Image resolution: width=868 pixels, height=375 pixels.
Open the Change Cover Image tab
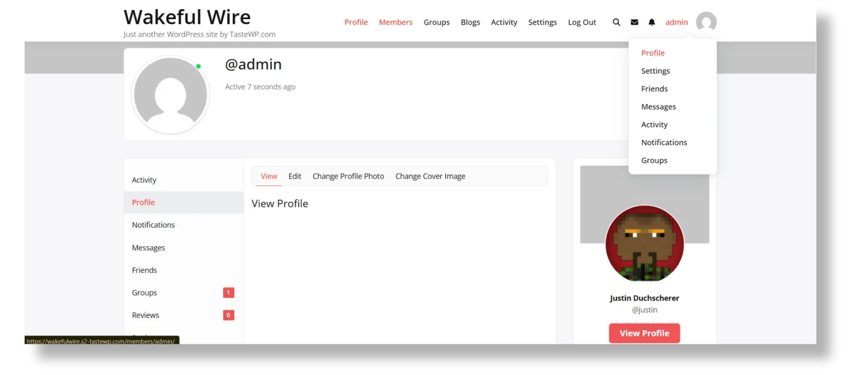[430, 176]
